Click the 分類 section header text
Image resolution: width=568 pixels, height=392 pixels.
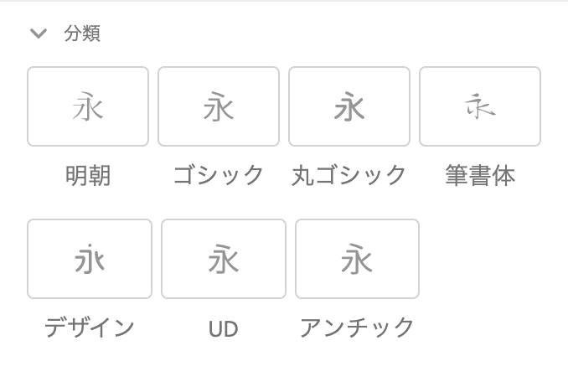tap(82, 34)
